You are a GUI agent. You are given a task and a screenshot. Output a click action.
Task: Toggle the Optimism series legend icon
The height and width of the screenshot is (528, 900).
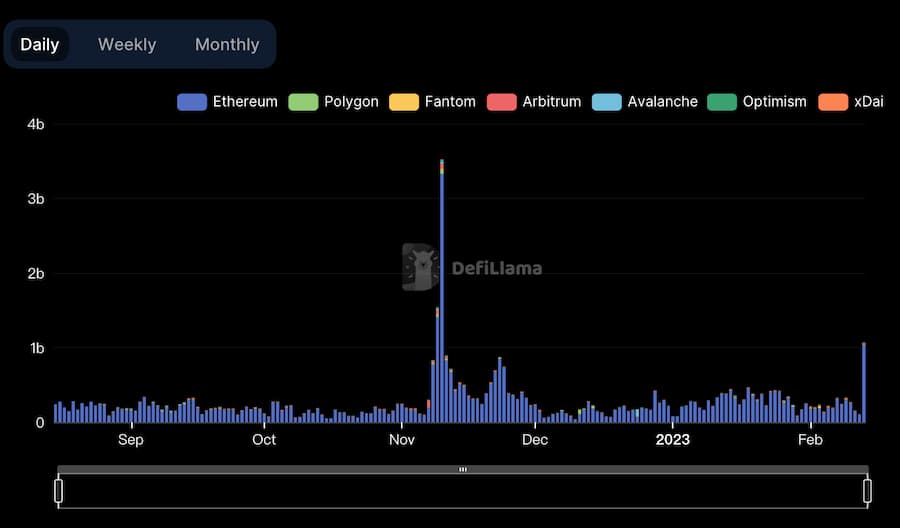[721, 101]
